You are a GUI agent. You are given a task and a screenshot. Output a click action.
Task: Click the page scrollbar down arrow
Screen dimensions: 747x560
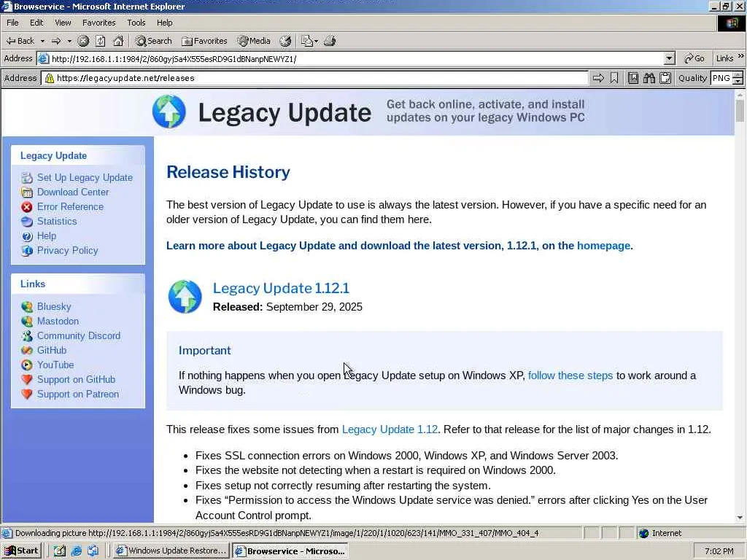[740, 518]
